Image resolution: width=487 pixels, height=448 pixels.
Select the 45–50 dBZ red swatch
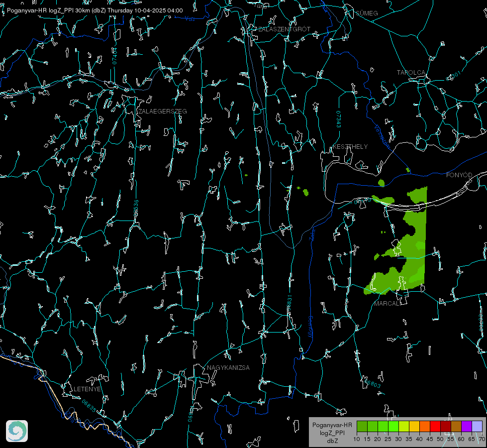point(435,426)
